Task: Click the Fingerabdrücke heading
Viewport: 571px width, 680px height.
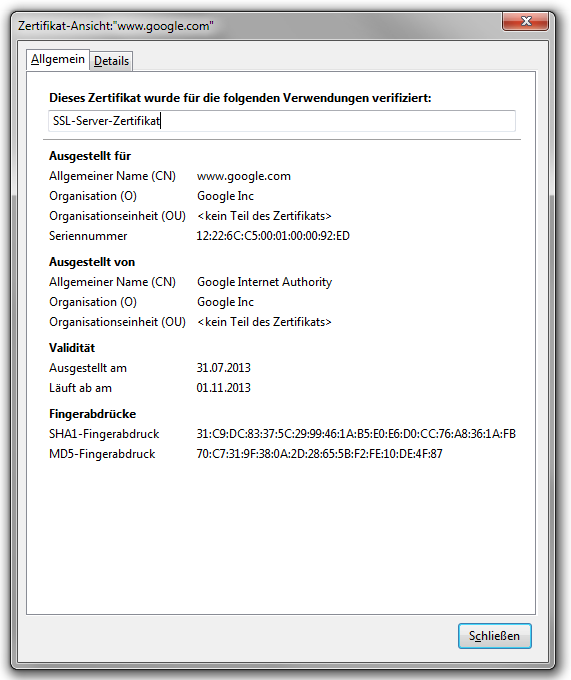Action: click(x=92, y=414)
